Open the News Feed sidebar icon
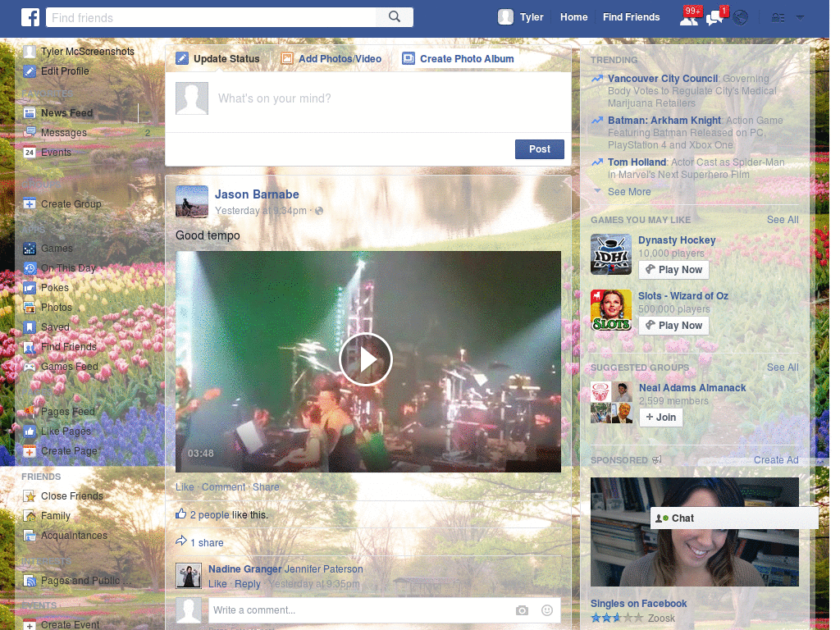The width and height of the screenshot is (840, 630). click(x=30, y=113)
